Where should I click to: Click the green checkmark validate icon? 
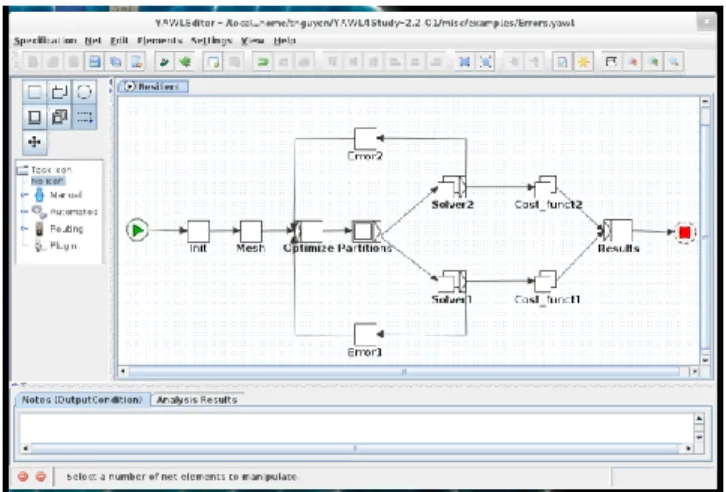(164, 62)
